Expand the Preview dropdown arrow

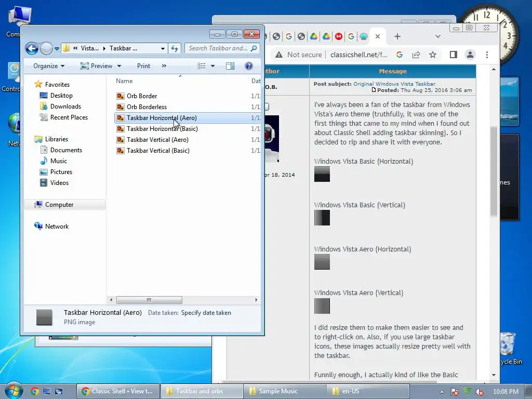pos(119,66)
